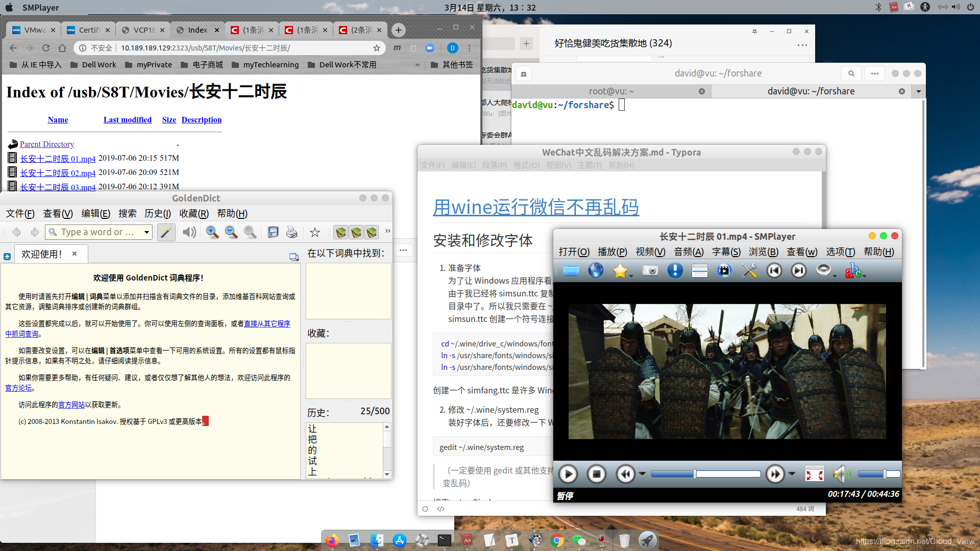The height and width of the screenshot is (551, 980).
Task: Show SMPlayer playlist icon
Action: 699,270
